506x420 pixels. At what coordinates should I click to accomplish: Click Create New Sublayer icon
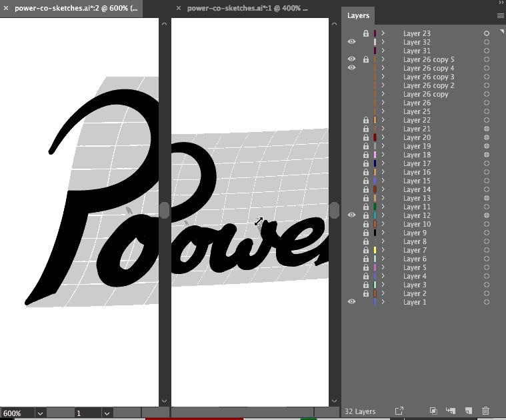coord(451,411)
